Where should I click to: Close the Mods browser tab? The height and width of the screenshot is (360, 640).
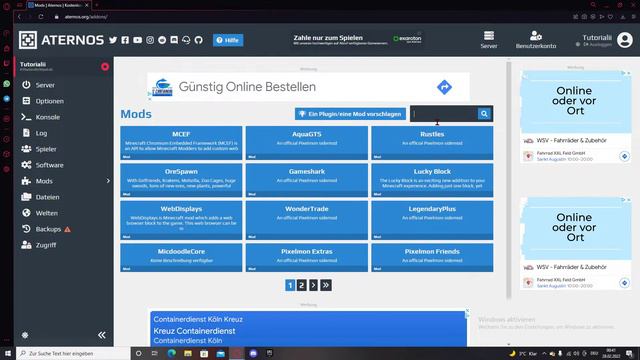click(x=87, y=5)
